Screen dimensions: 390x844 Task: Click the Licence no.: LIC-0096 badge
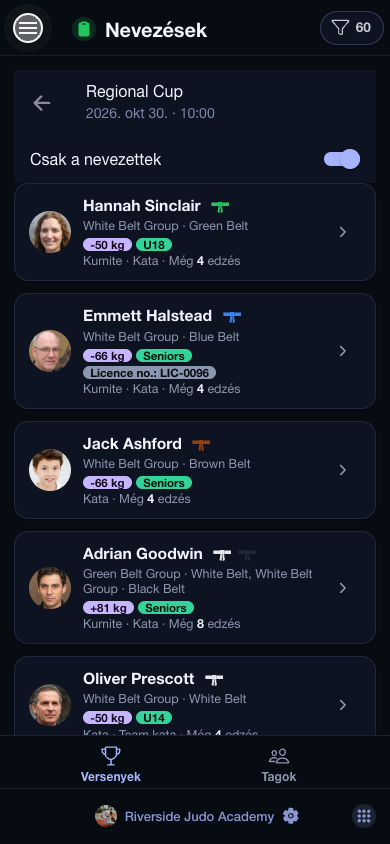click(x=150, y=372)
